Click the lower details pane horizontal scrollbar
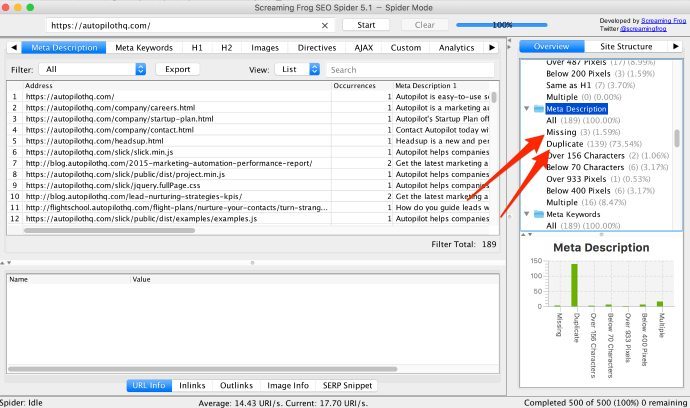The image size is (690, 408). [202, 369]
